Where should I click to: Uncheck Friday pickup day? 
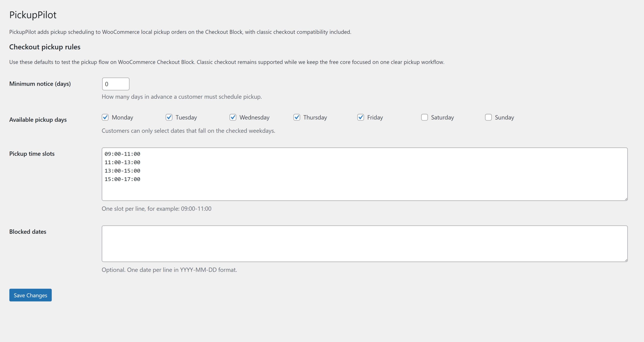tap(361, 117)
